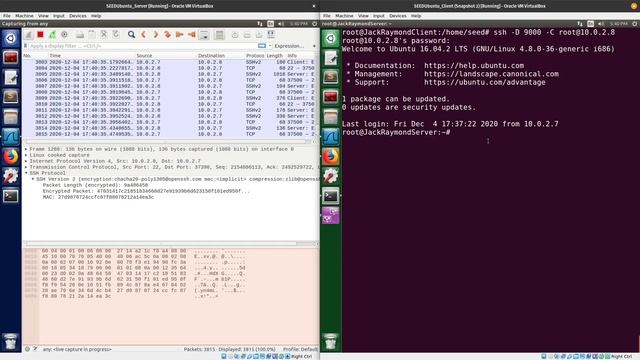Open System Settings from the Server launcher
The width and height of the screenshot is (640, 360).
[11, 176]
